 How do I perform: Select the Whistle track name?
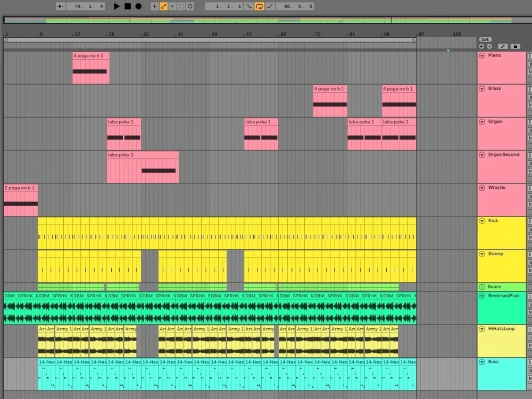pos(497,187)
